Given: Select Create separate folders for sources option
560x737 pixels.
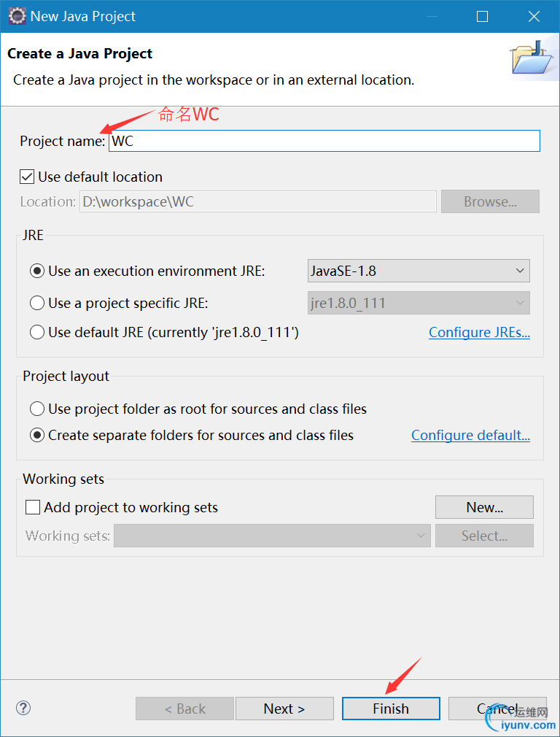Looking at the screenshot, I should pyautogui.click(x=37, y=435).
